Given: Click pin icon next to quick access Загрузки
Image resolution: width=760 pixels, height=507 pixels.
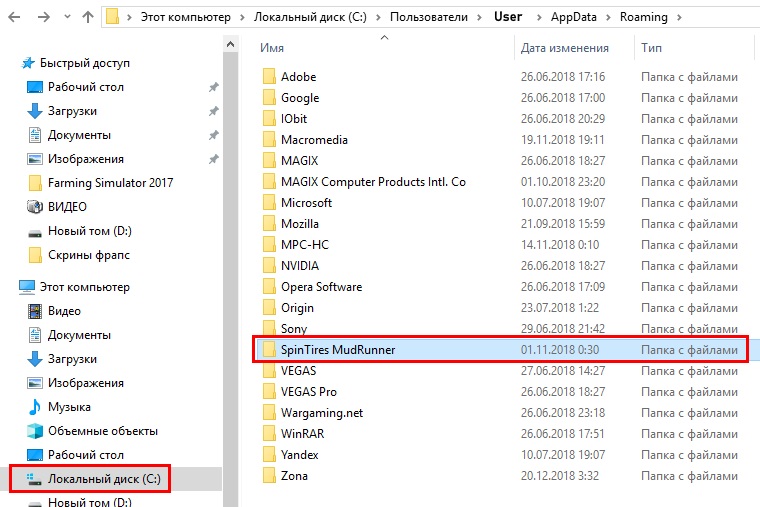Looking at the screenshot, I should (214, 111).
